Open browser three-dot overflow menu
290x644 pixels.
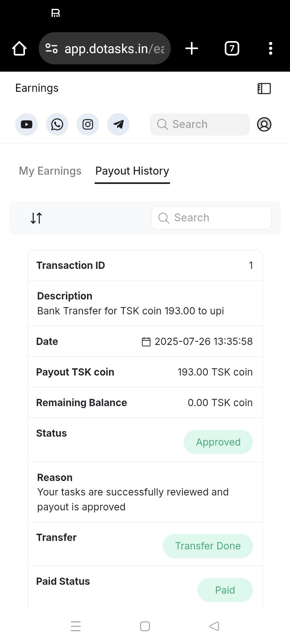271,49
